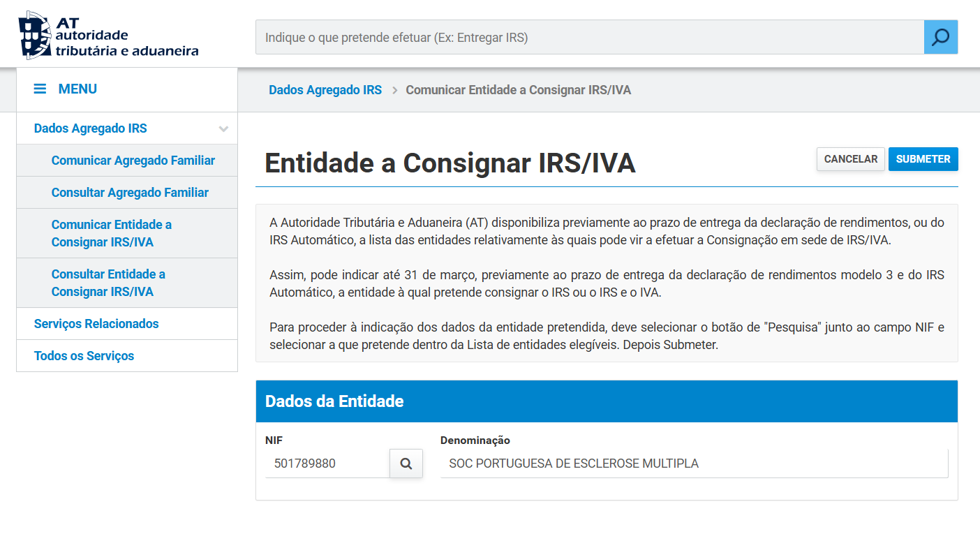Open Dados Agregado IRS breadcrumb link
The height and width of the screenshot is (541, 980).
click(325, 90)
